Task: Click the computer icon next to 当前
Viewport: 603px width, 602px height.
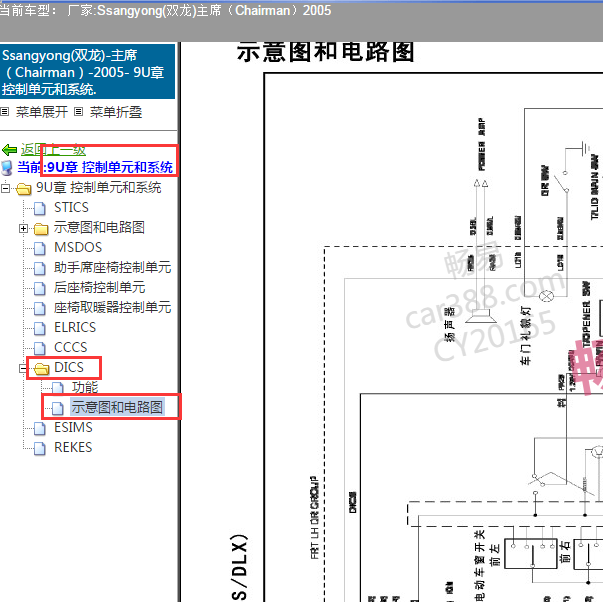Action: click(x=7, y=168)
